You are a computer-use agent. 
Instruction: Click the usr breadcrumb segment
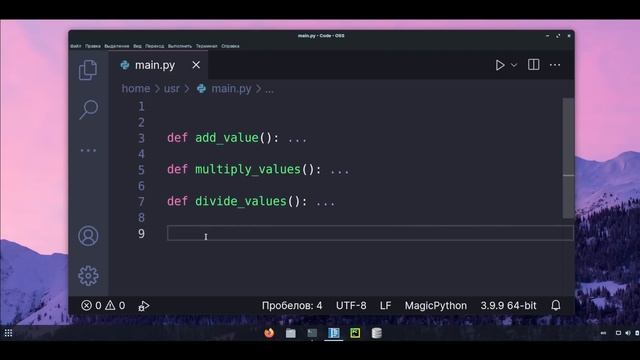pos(171,89)
